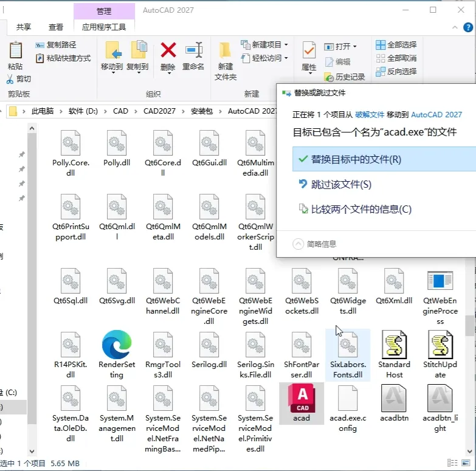
Task: Select acad.exe.config file
Action: pos(348,408)
